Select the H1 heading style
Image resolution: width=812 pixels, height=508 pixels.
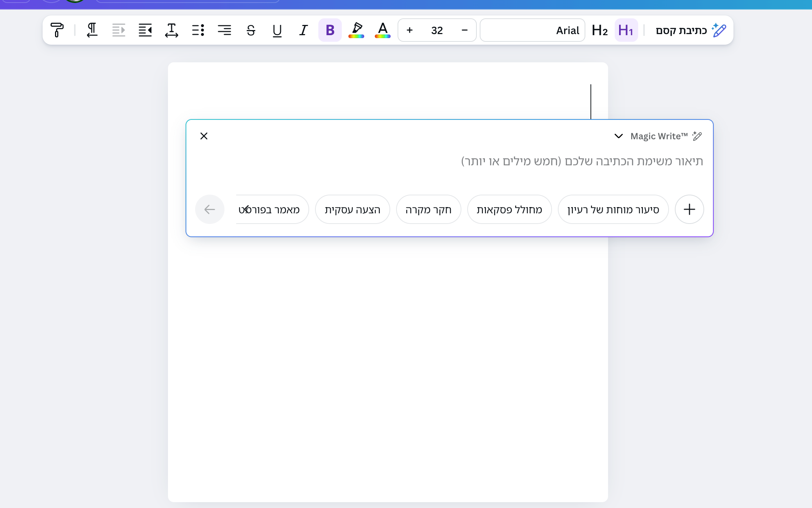(626, 30)
